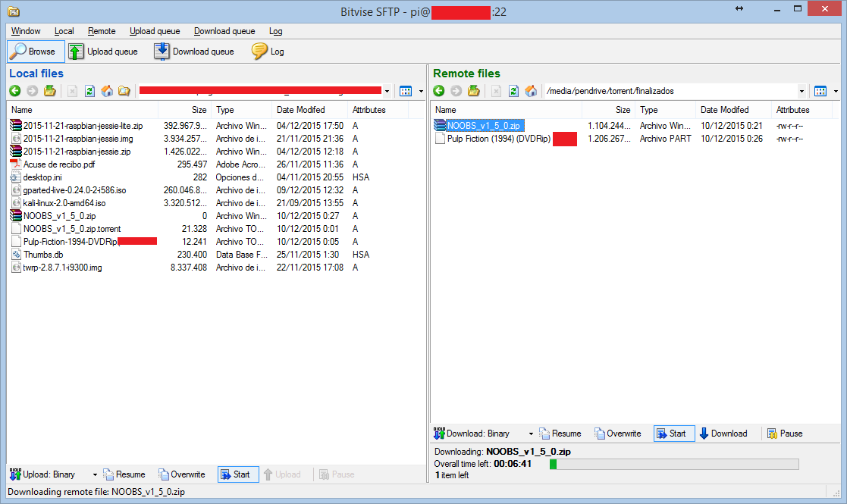Toggle upload Start option
The image size is (847, 504).
coord(238,475)
